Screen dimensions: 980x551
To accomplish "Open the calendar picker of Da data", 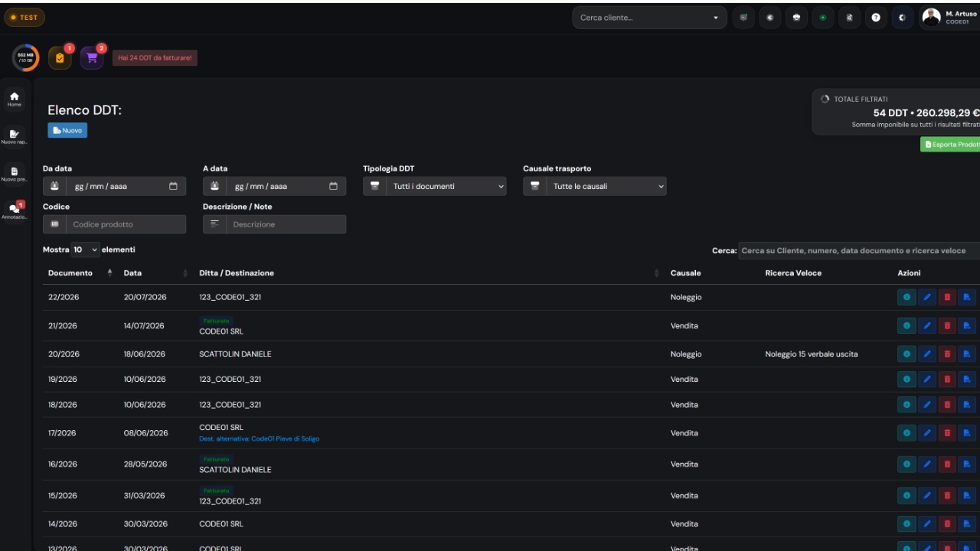I will tap(173, 186).
